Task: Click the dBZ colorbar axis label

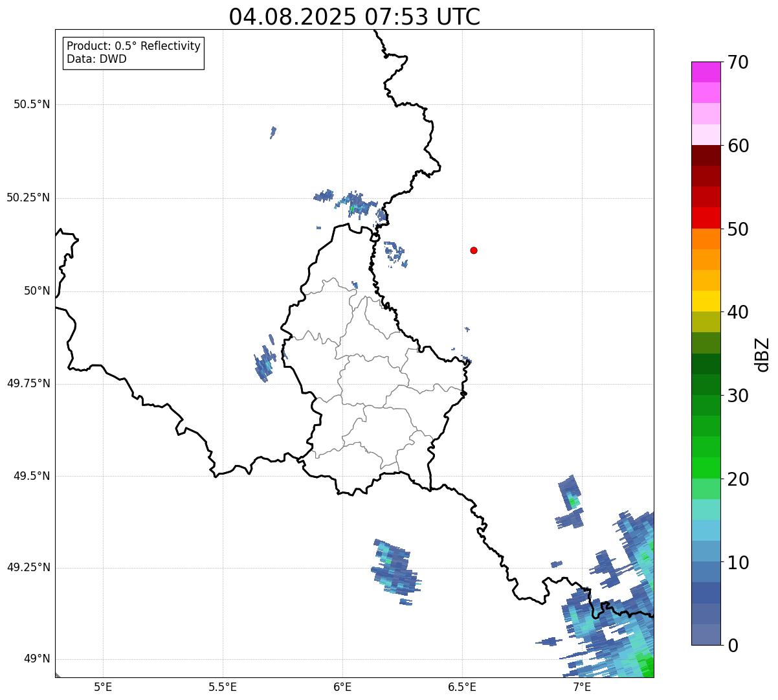Action: coord(762,354)
